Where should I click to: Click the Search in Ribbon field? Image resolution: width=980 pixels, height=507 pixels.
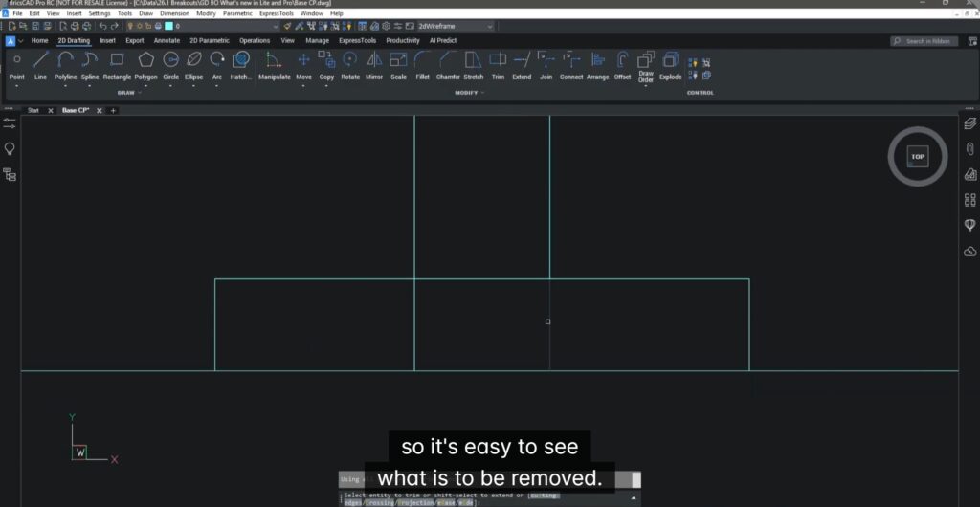pyautogui.click(x=924, y=41)
